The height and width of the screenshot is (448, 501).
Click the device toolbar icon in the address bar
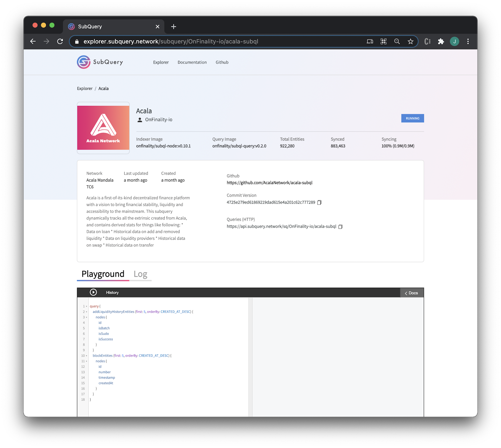(x=370, y=41)
